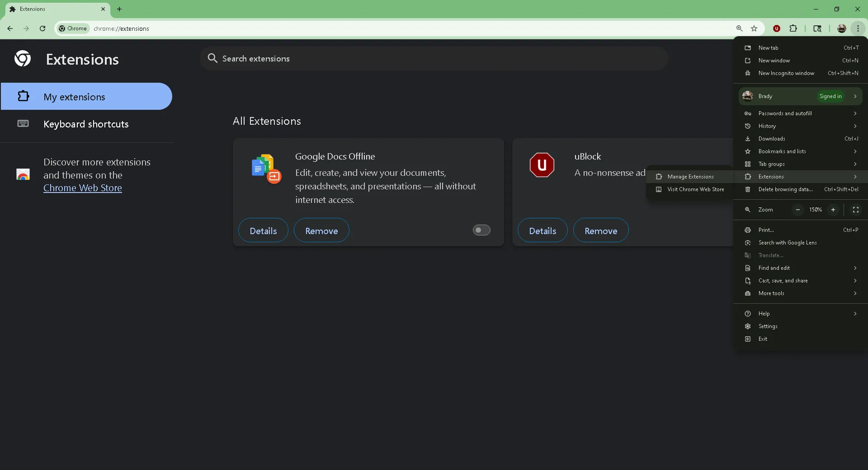868x470 pixels.
Task: Increase zoom with the plus button
Action: (833, 210)
